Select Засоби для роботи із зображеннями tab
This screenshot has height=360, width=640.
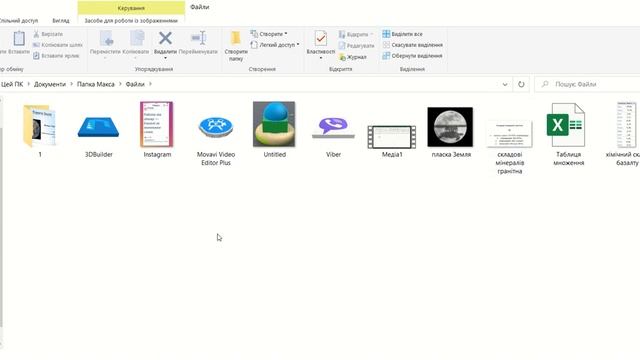point(131,20)
